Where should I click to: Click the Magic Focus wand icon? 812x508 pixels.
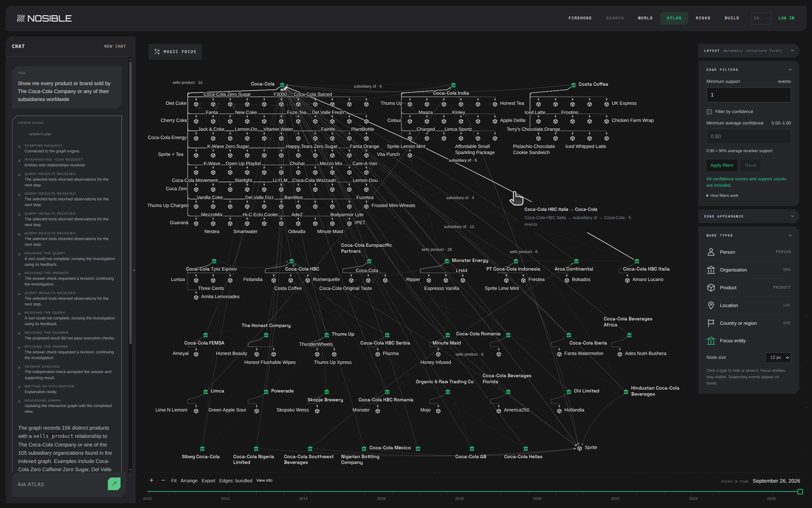tap(157, 51)
